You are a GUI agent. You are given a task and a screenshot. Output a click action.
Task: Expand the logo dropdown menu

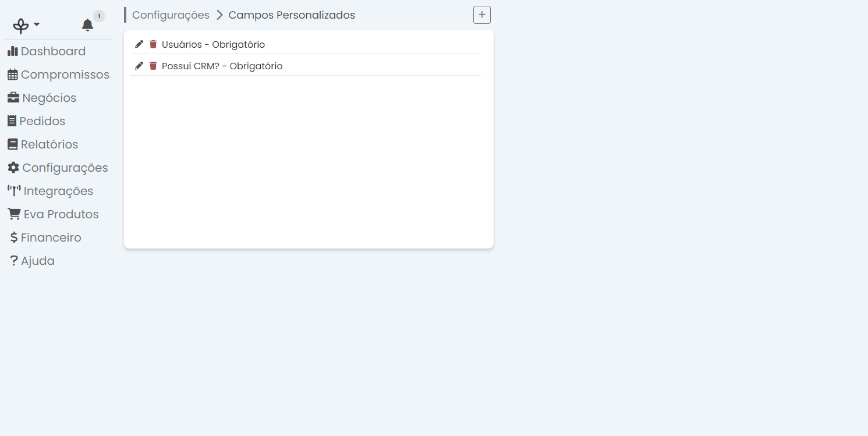click(24, 24)
